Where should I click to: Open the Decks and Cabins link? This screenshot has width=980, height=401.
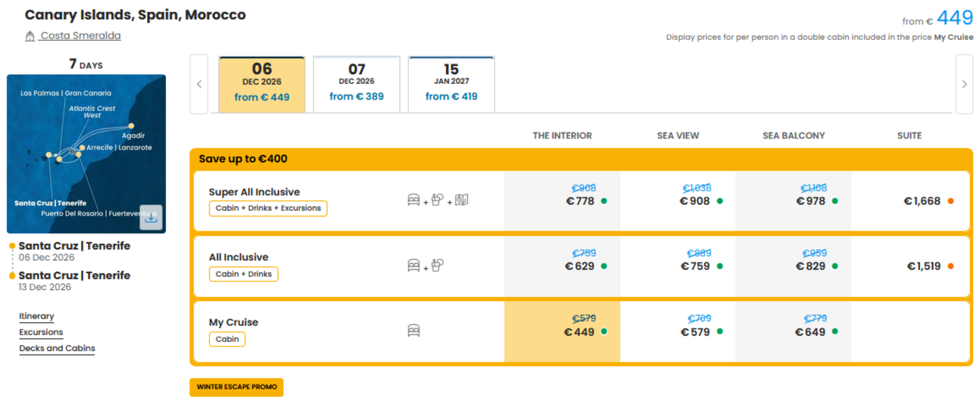[x=57, y=348]
